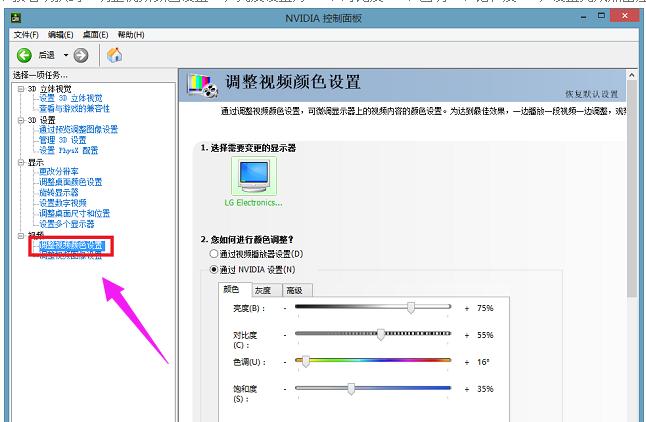Open 设置数字视频 link
The image size is (646, 422).
pyautogui.click(x=63, y=203)
